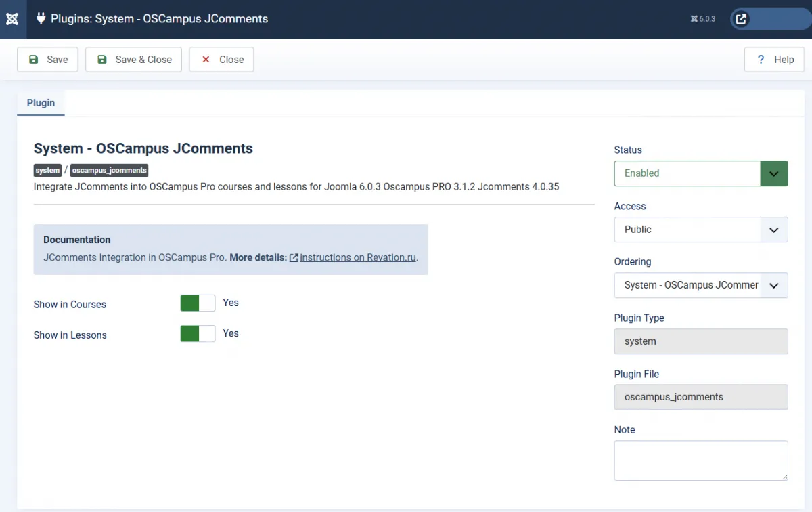Viewport: 812px width, 512px height.
Task: Click the plugin description text mentioning Joomla 6.0.3
Action: pyautogui.click(x=296, y=186)
